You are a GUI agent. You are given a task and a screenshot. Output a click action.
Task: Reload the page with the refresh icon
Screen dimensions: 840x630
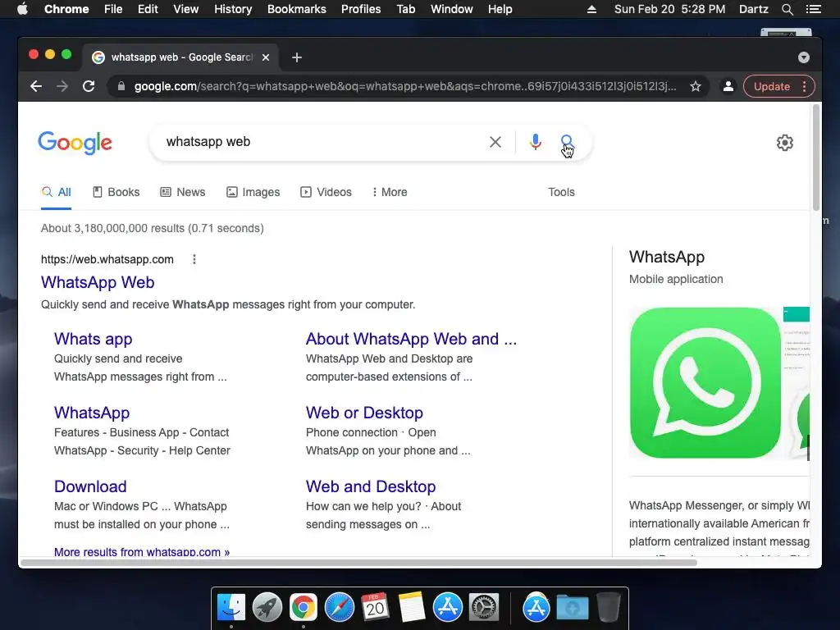[89, 86]
